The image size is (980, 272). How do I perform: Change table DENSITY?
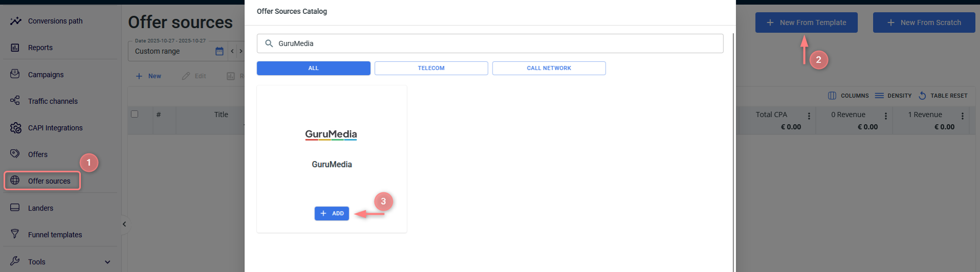[x=894, y=96]
